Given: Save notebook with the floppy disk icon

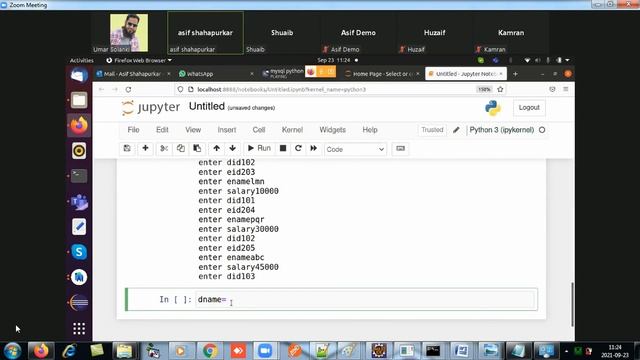Looking at the screenshot, I should [x=127, y=149].
